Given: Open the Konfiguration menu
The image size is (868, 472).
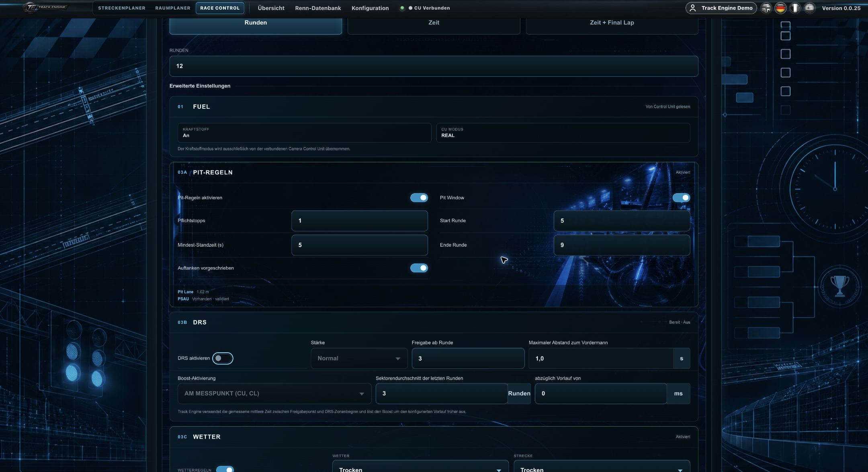Looking at the screenshot, I should [x=370, y=8].
